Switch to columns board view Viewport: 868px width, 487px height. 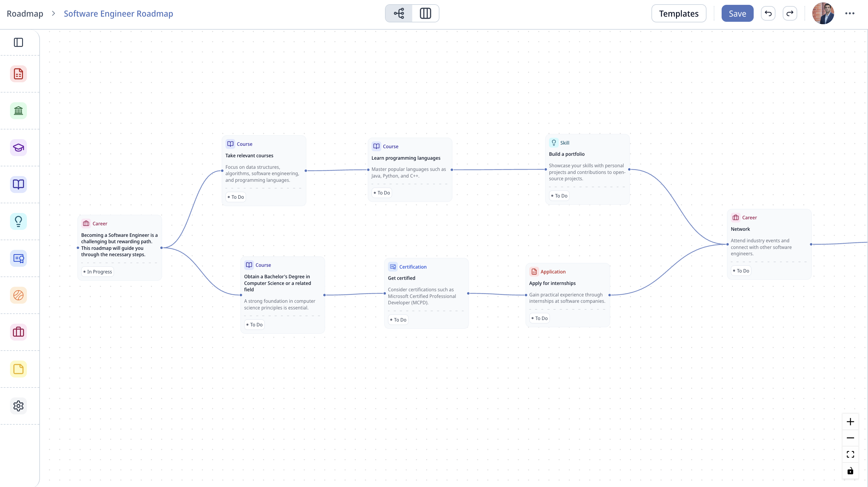(x=425, y=14)
